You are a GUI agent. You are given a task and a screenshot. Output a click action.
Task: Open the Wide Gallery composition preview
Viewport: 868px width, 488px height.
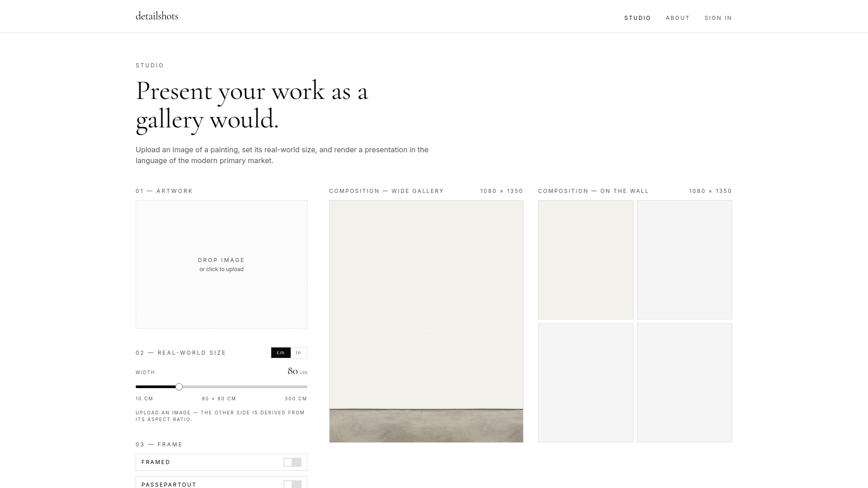[426, 321]
